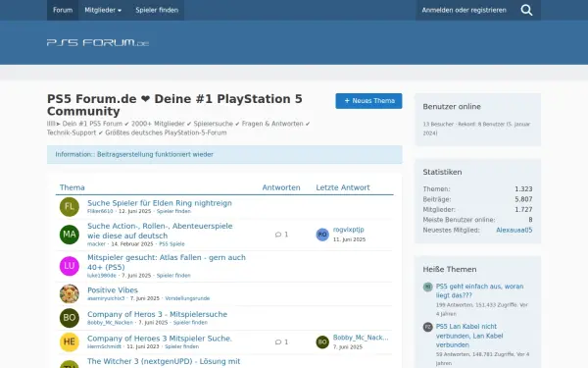Open HE avatar of HerrnSchmidt

click(x=70, y=342)
